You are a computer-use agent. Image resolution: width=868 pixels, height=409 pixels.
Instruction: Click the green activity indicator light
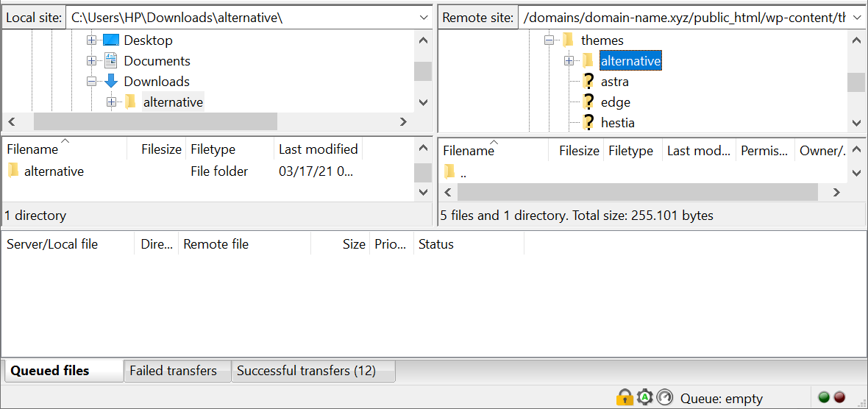coord(824,397)
